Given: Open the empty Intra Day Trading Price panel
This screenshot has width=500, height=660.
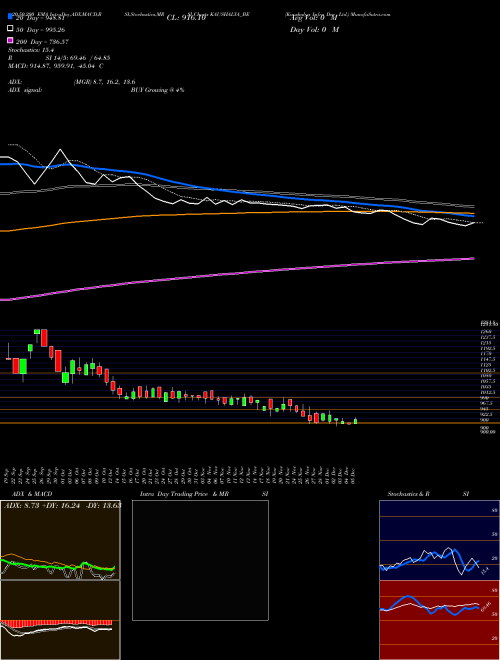Looking at the screenshot, I should point(200,560).
